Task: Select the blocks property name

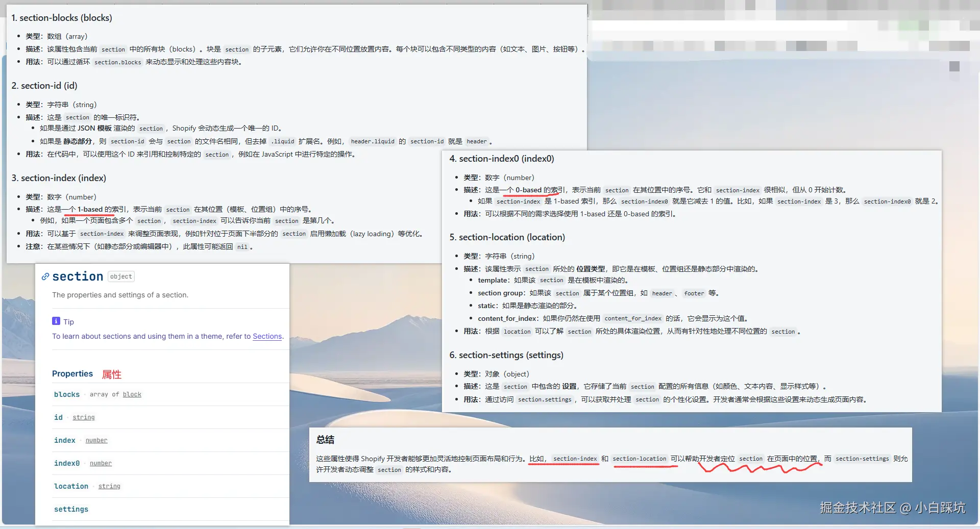Action: (67, 394)
